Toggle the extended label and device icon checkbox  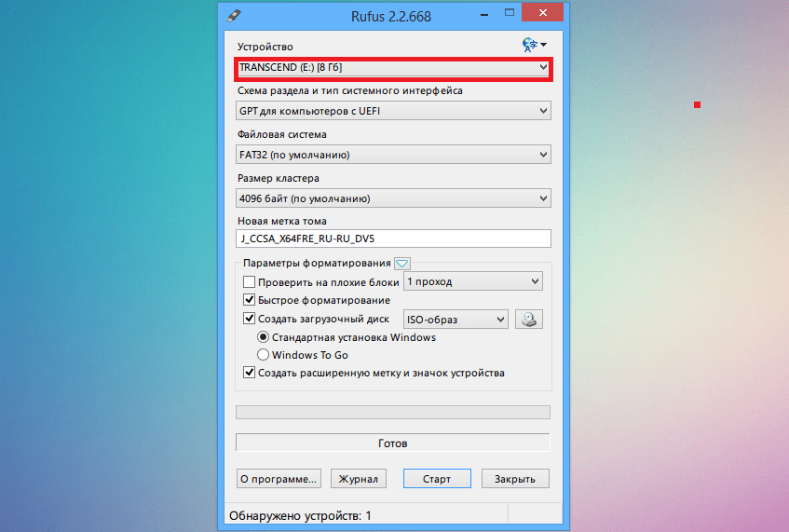[x=249, y=373]
